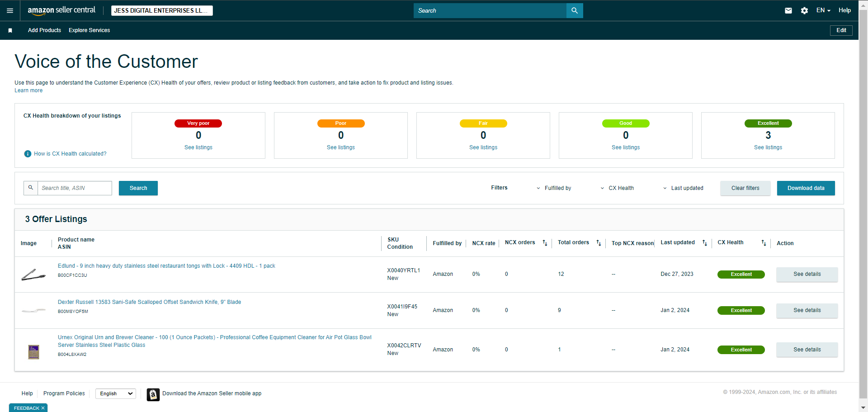This screenshot has width=868, height=412.
Task: See listings under Very poor
Action: point(198,147)
